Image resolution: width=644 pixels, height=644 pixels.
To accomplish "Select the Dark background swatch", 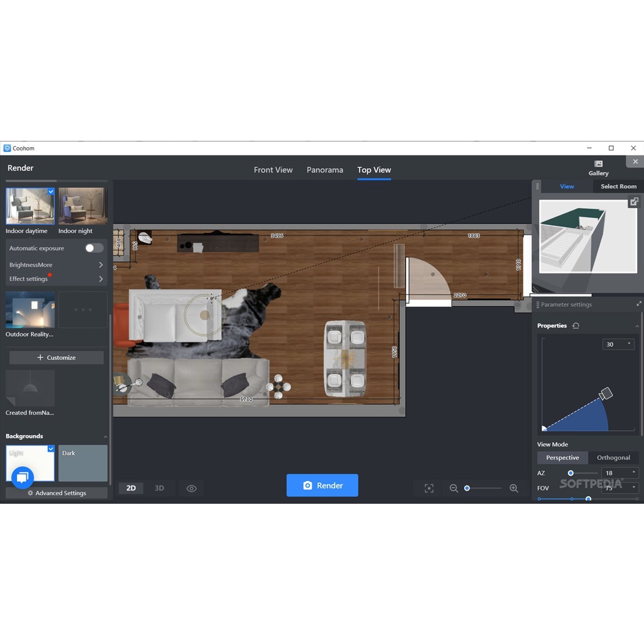I will pyautogui.click(x=82, y=463).
